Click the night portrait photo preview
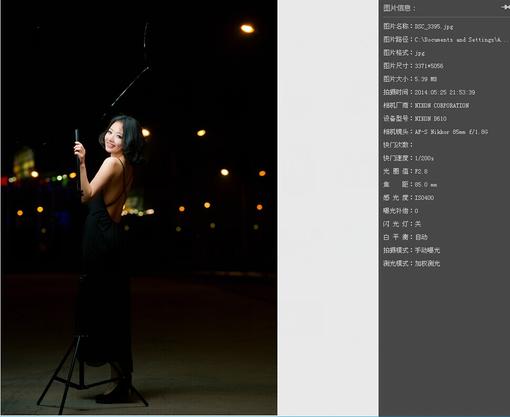Viewport: 510px width, 417px height. click(x=139, y=207)
